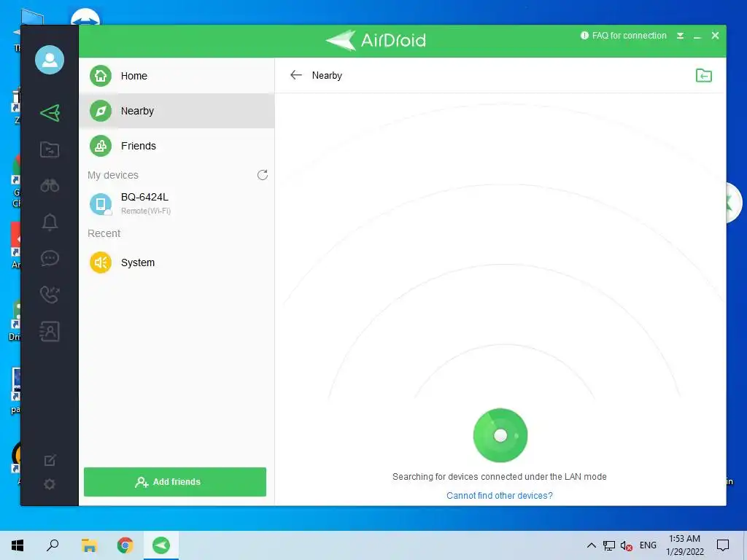The height and width of the screenshot is (560, 747).
Task: Open the taskbar clock and date
Action: (x=684, y=545)
